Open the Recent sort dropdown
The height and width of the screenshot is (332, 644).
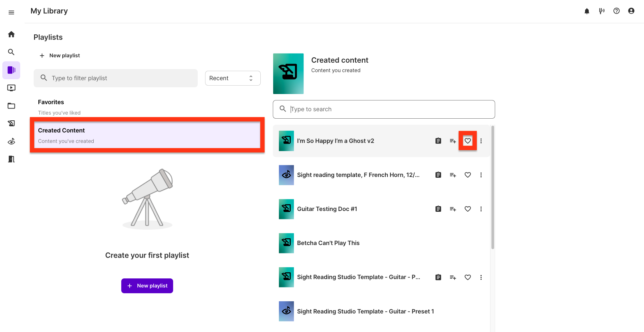(x=232, y=78)
